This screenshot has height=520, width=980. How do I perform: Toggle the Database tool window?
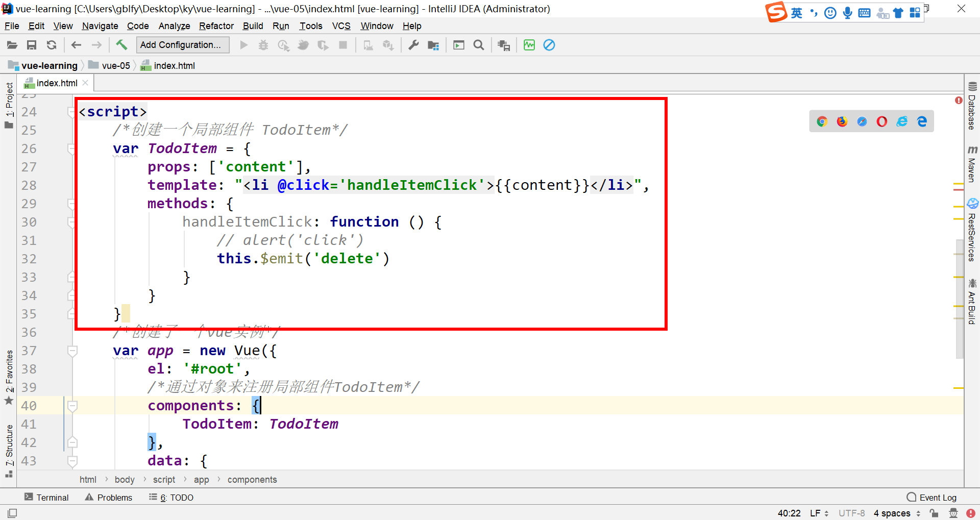point(972,106)
